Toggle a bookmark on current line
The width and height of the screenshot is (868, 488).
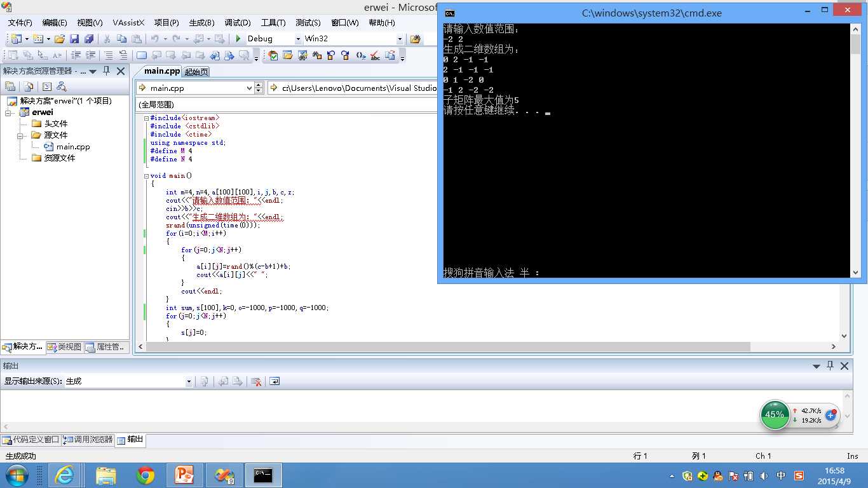[142, 55]
